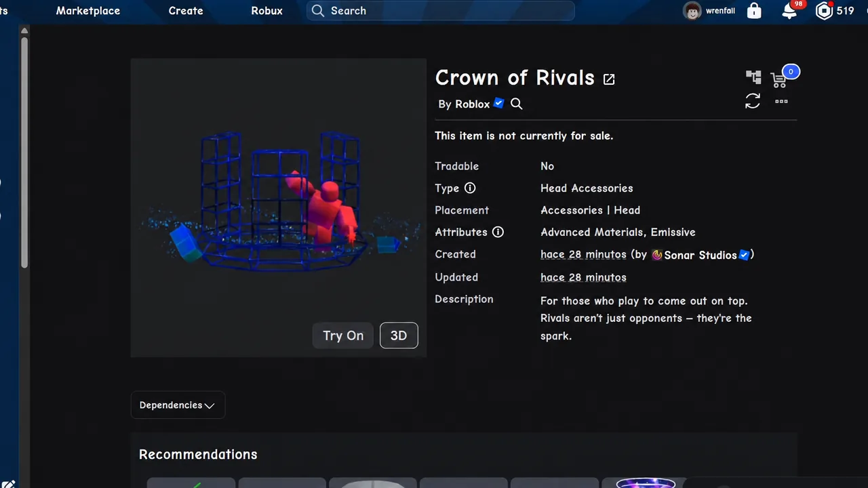Open the Sonar Studios link
The width and height of the screenshot is (868, 488).
tap(701, 255)
